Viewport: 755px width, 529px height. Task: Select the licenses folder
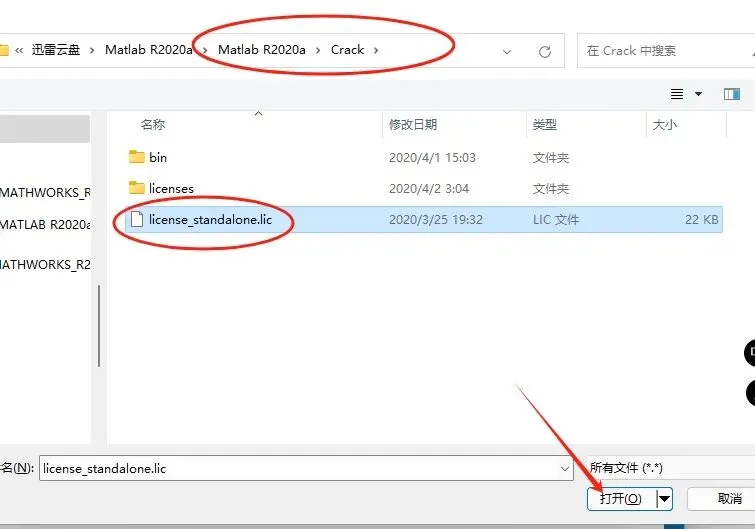171,188
